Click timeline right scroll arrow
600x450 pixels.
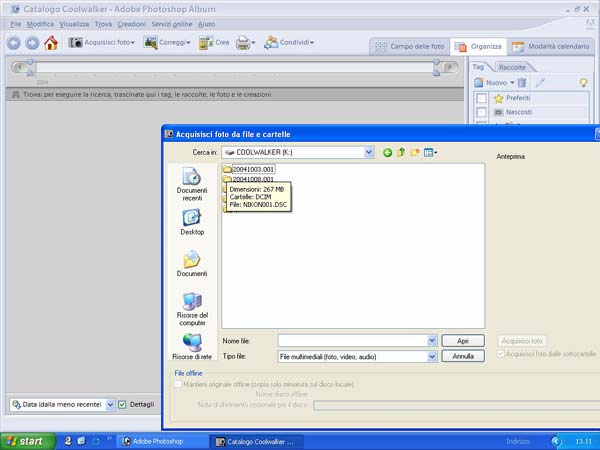[450, 67]
